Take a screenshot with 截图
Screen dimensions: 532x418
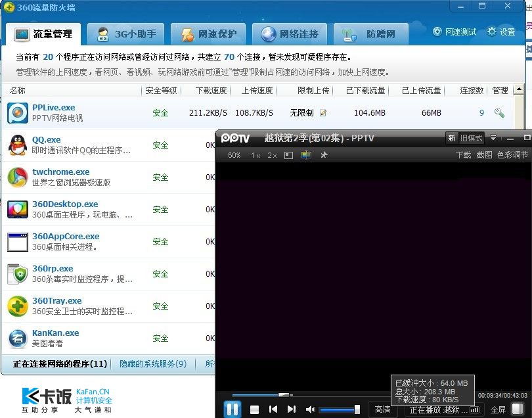click(484, 155)
